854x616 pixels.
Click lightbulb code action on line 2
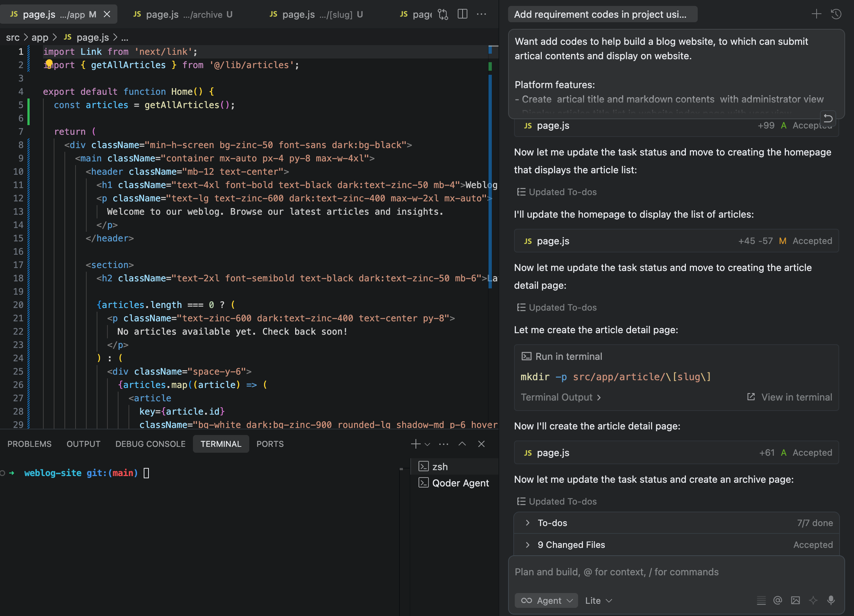point(49,63)
